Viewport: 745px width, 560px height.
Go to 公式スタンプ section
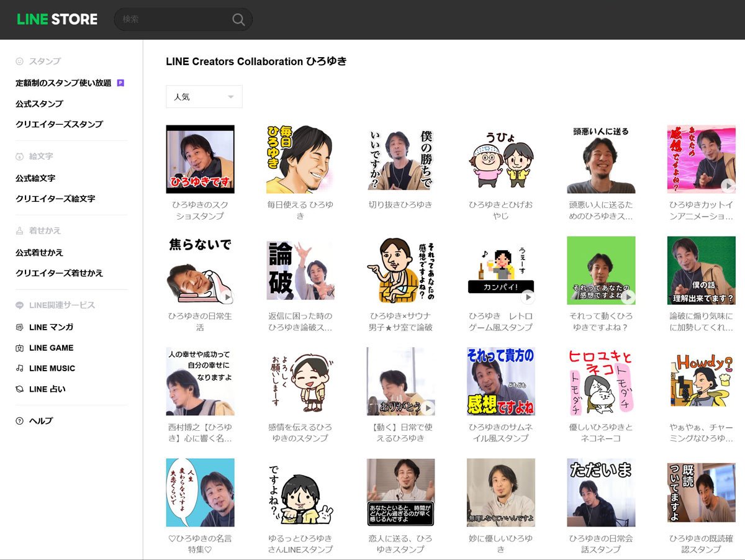[x=39, y=104]
